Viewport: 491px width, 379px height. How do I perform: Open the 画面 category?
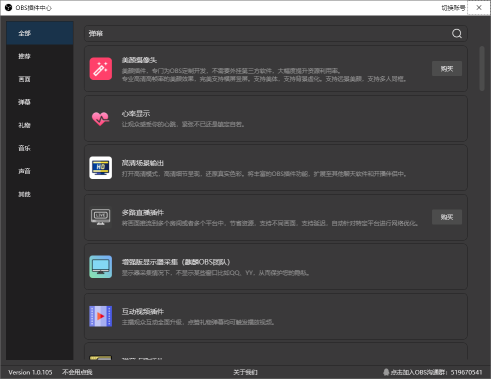click(40, 79)
